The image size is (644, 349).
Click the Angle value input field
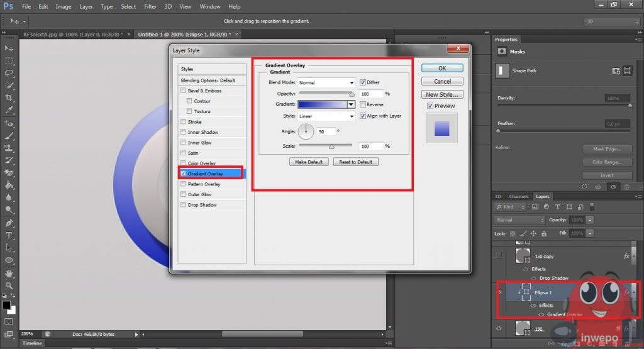[x=326, y=131]
